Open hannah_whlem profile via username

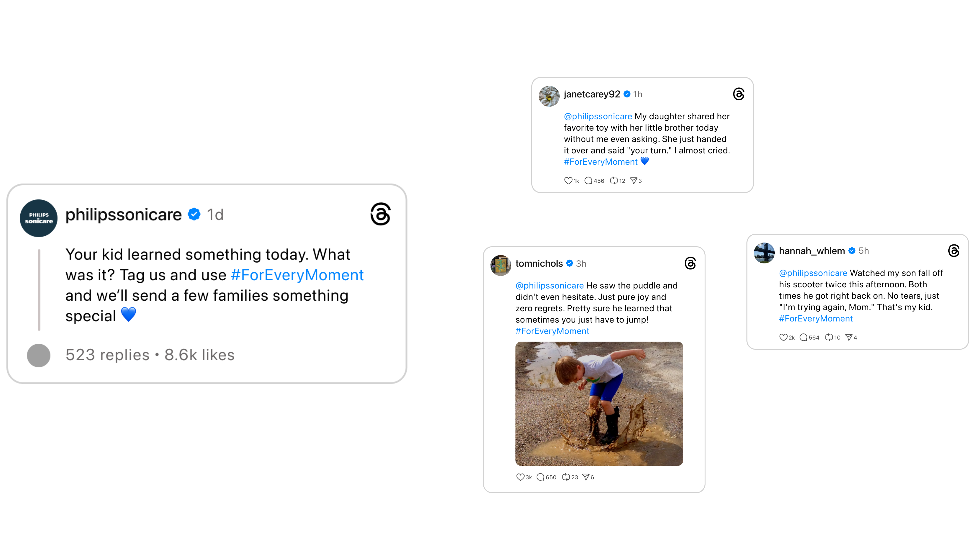811,251
